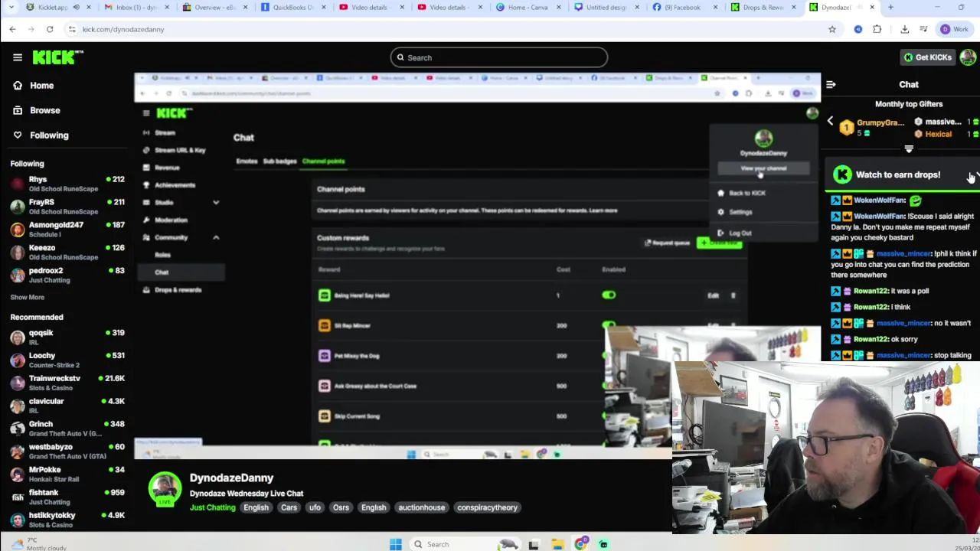Open the browser tab search dropdown

[11, 8]
